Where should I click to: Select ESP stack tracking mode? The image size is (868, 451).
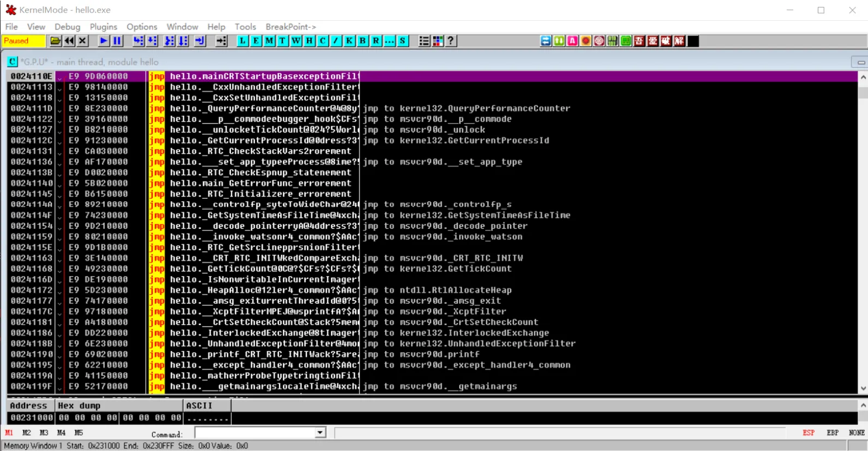click(808, 433)
